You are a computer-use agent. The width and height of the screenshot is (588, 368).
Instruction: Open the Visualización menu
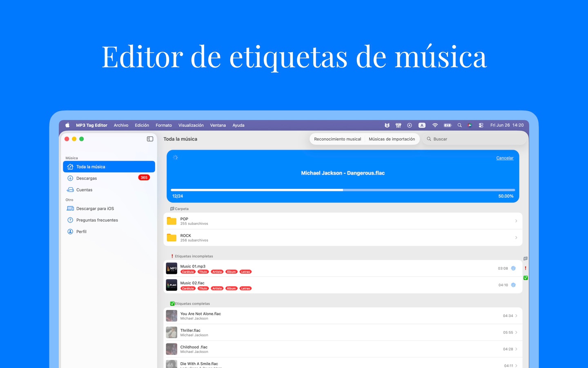point(191,125)
